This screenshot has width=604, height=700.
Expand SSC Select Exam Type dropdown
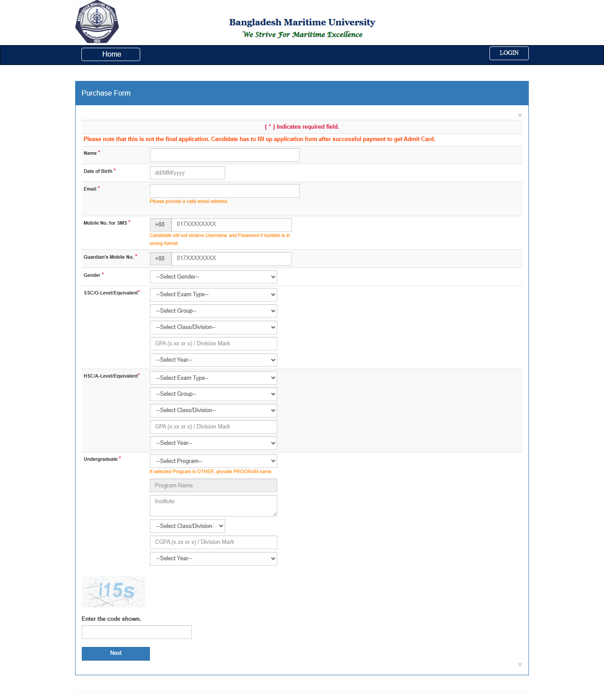tap(213, 295)
